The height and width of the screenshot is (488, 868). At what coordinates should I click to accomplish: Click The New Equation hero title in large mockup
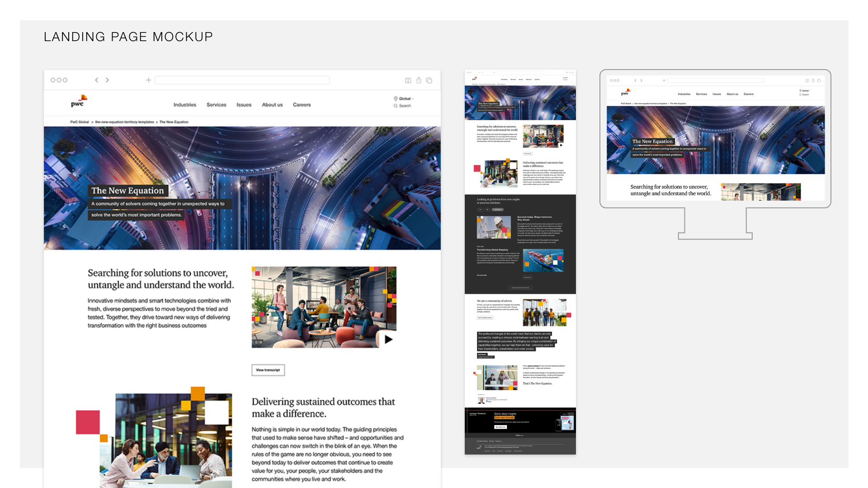(128, 191)
